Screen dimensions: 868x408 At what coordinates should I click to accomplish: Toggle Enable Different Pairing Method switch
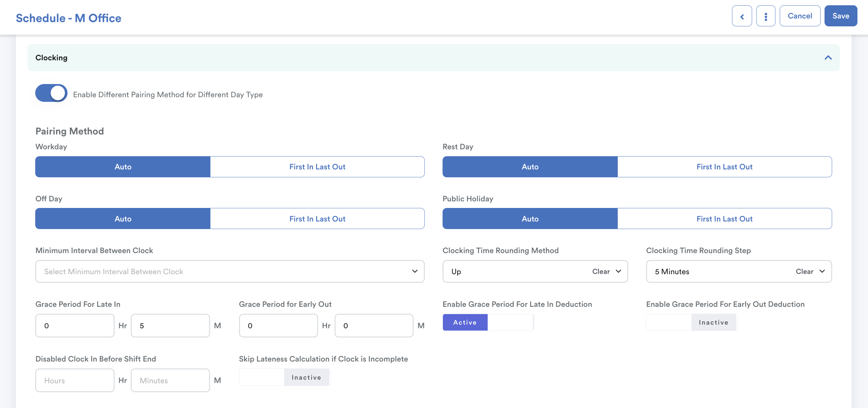51,93
